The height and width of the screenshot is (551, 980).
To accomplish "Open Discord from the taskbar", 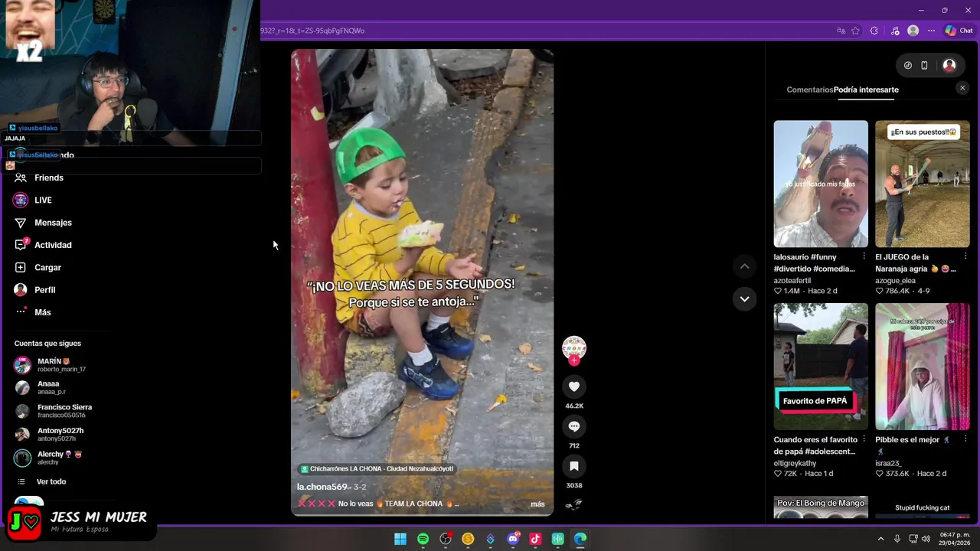I will click(x=513, y=539).
